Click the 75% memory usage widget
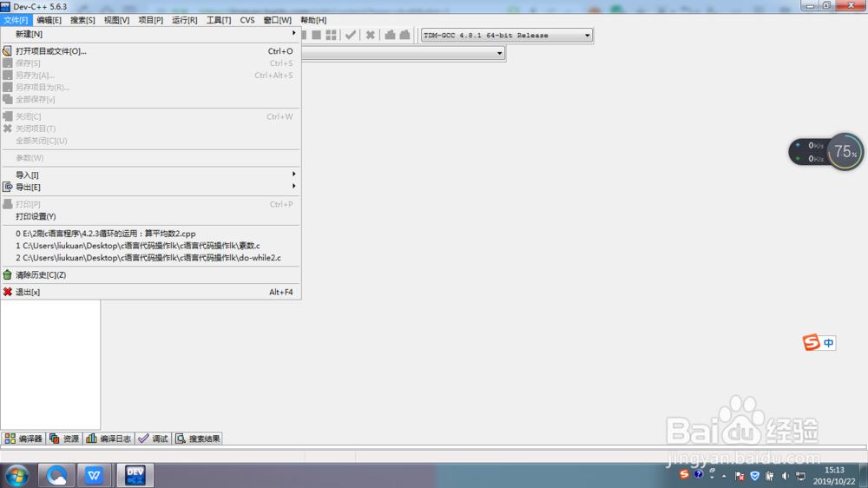This screenshot has height=488, width=868. tap(845, 151)
